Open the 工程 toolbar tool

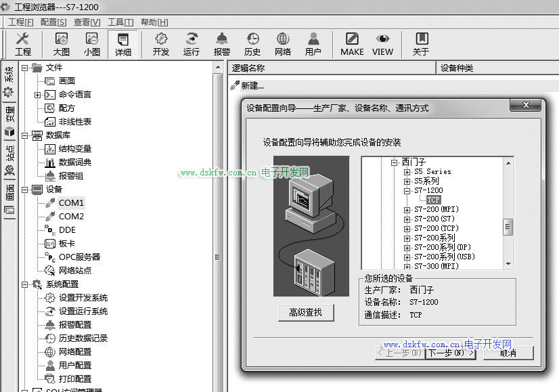[x=23, y=44]
